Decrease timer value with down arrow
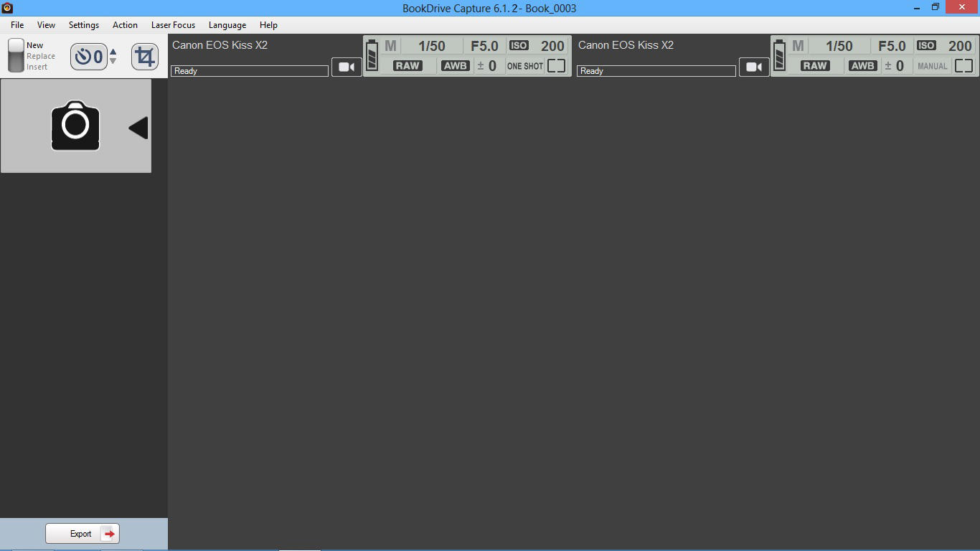980x551 pixels. (x=113, y=61)
